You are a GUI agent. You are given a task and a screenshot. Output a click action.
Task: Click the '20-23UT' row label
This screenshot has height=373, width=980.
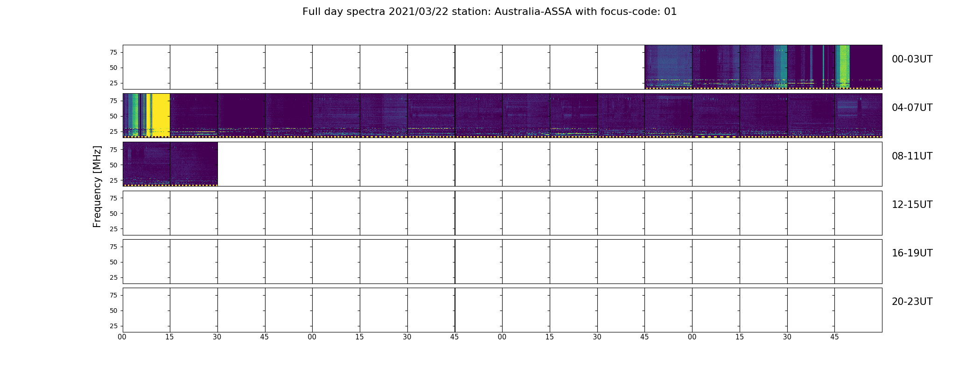click(912, 302)
